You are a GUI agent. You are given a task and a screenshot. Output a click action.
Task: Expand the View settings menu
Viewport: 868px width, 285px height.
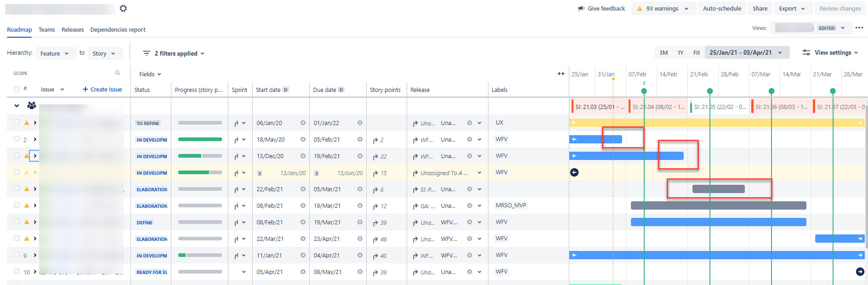(x=830, y=52)
